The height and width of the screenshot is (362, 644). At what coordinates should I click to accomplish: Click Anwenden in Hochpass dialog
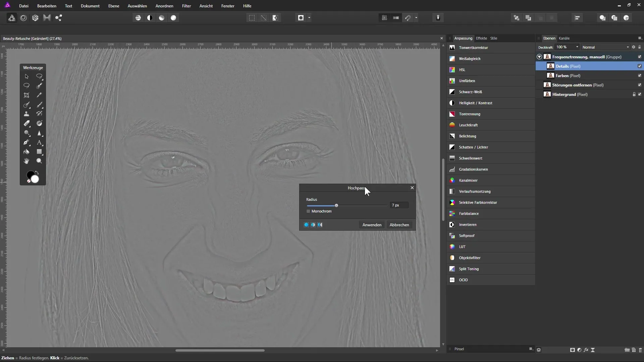pos(372,225)
